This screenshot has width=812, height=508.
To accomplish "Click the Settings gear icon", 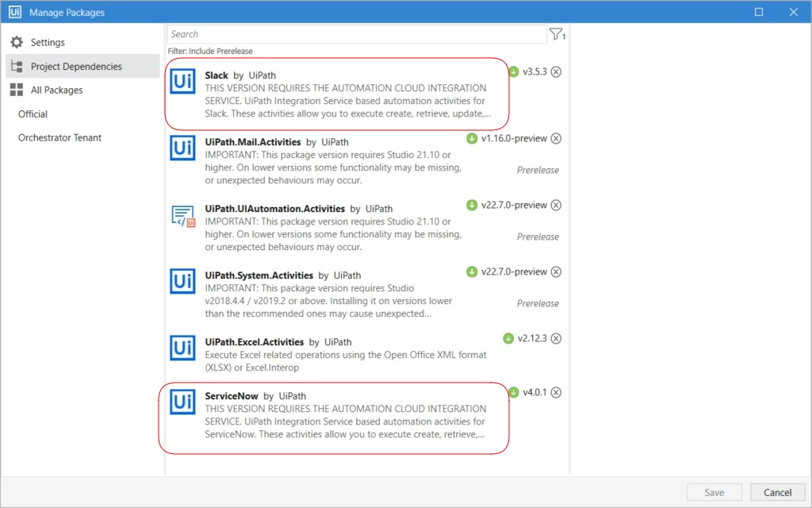I will pyautogui.click(x=17, y=42).
